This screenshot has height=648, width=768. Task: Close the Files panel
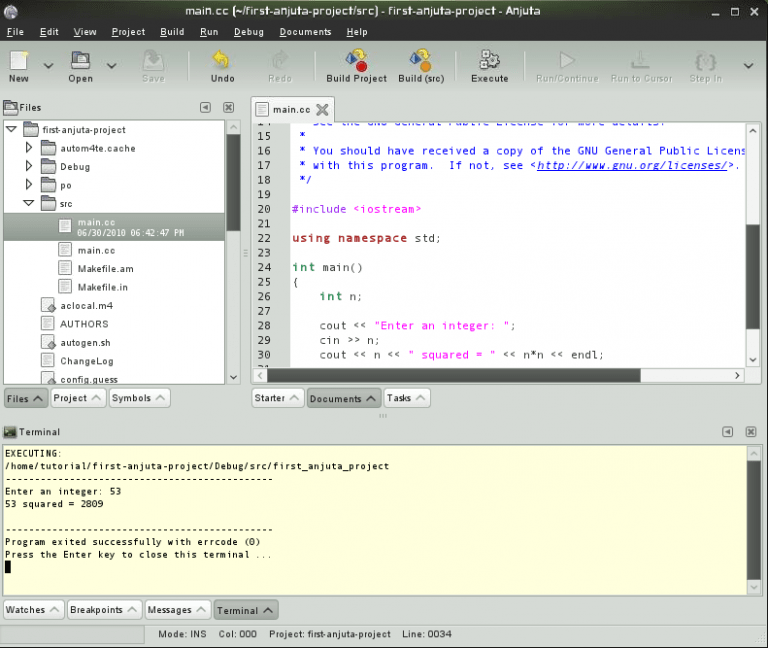click(229, 107)
